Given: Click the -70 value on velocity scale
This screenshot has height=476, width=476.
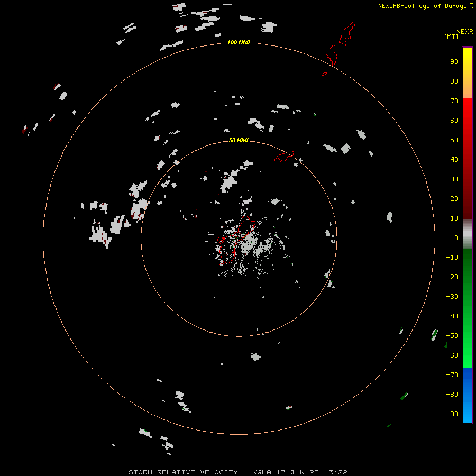Looking at the screenshot, I should 452,375.
